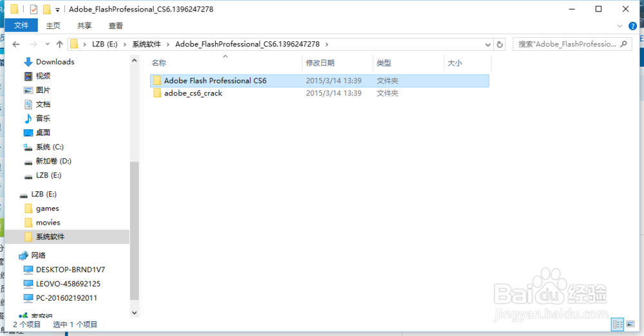Open the 视频 videos library icon
This screenshot has height=336, width=644.
[x=28, y=76]
